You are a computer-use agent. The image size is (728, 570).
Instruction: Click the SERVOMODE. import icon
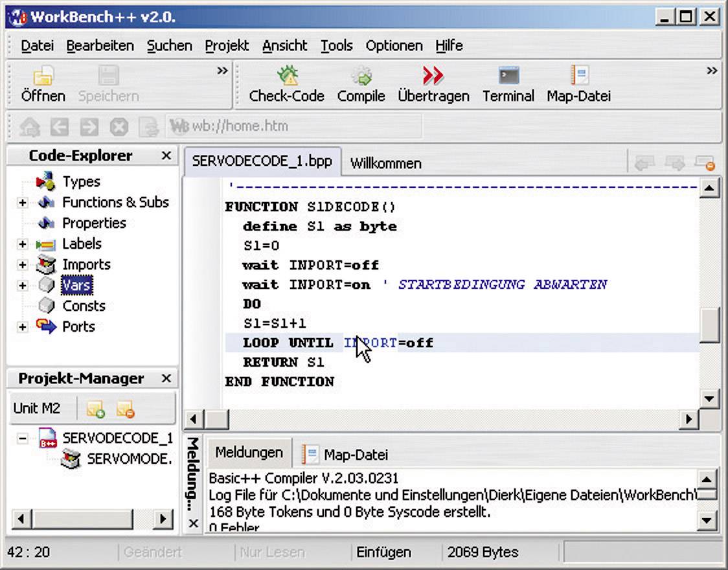(71, 459)
